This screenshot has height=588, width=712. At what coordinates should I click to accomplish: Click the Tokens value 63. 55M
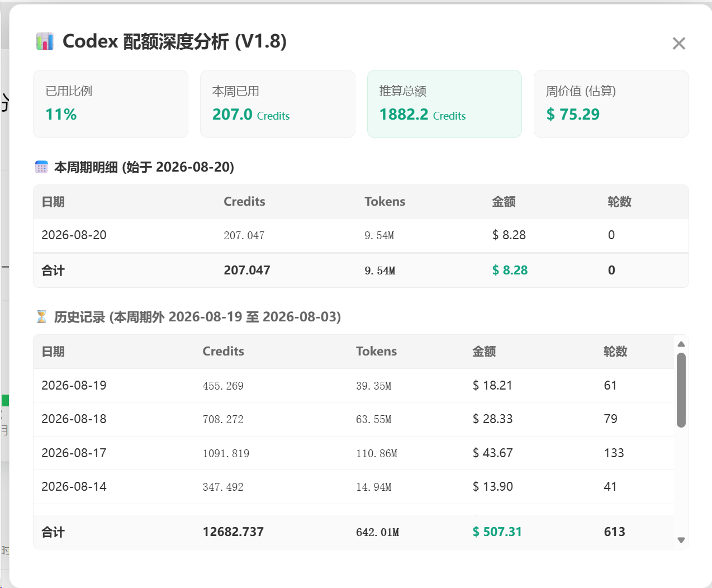[374, 420]
